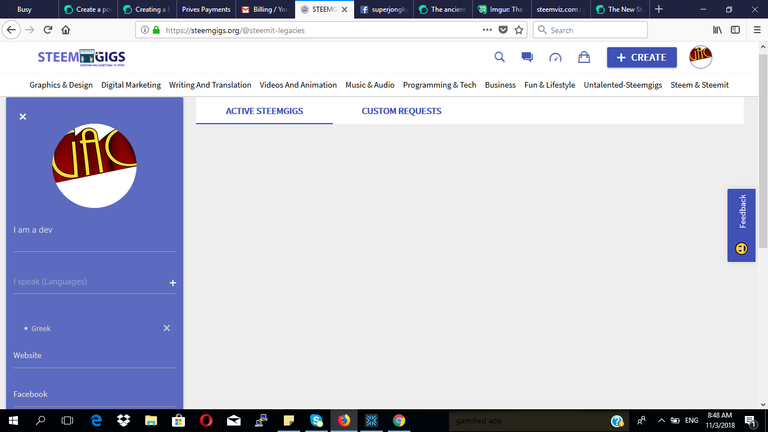Viewport: 768px width, 432px height.
Task: Click the Website field
Action: point(95,356)
